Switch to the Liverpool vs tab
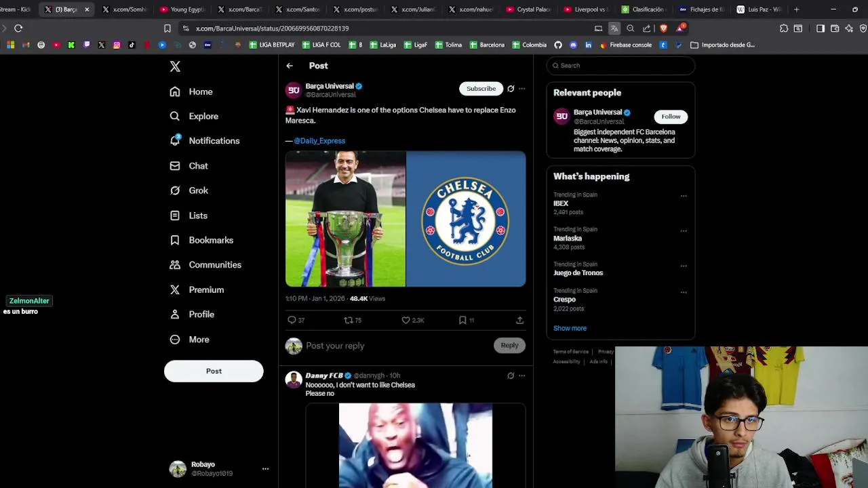Screen dimensions: 868x488 click(586, 9)
